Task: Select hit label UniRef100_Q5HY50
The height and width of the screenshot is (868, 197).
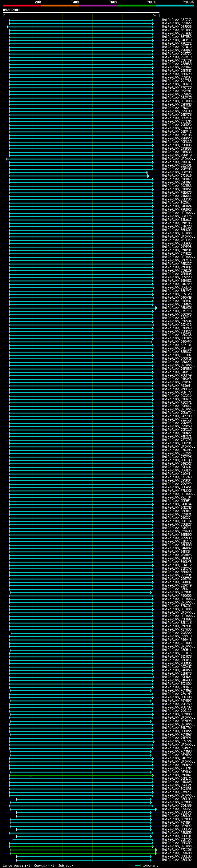Action: coord(177,839)
